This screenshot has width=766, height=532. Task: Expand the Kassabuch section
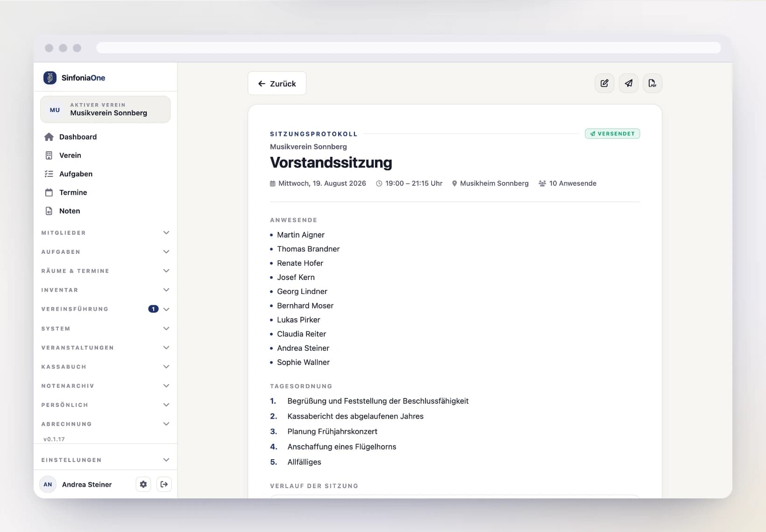point(105,367)
